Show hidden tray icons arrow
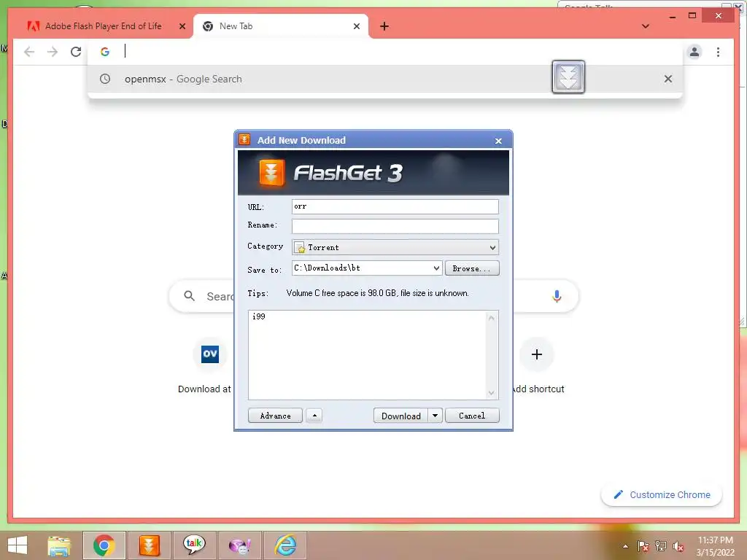Image resolution: width=747 pixels, height=560 pixels. (x=625, y=546)
